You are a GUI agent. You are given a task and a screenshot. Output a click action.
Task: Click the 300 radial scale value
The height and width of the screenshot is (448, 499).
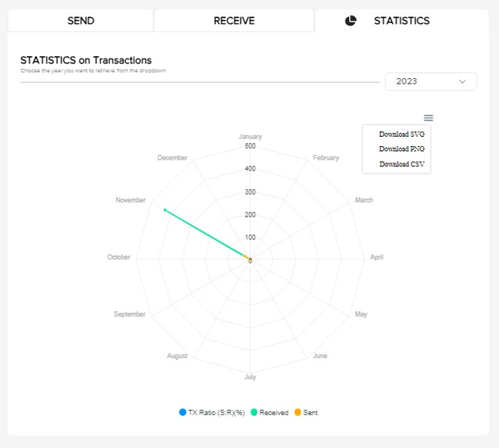(250, 192)
